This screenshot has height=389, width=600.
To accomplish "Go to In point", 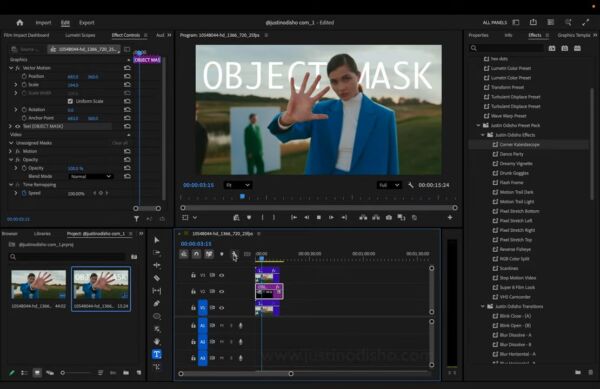I will click(x=294, y=218).
